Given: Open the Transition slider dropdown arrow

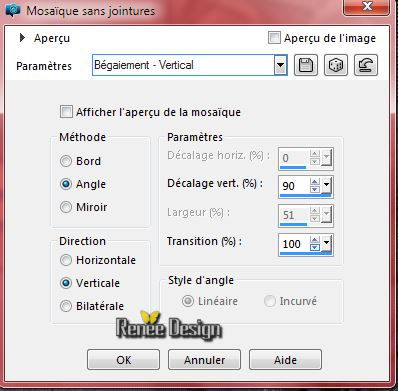Looking at the screenshot, I should pyautogui.click(x=326, y=243).
